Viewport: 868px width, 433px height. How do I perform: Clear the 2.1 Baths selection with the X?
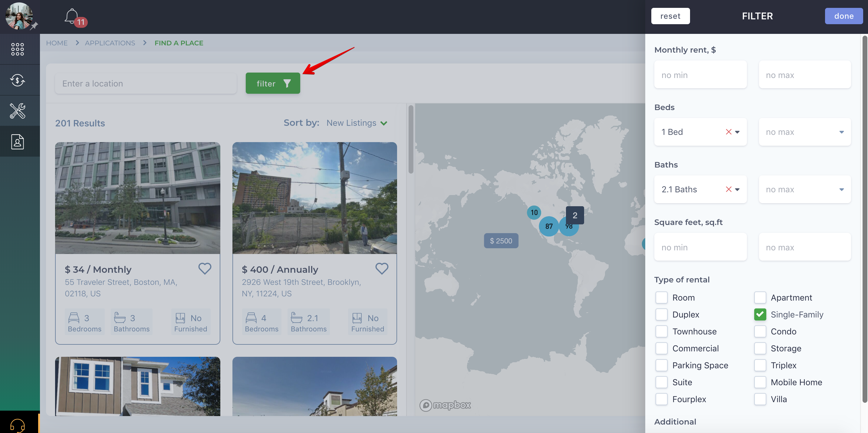point(728,189)
